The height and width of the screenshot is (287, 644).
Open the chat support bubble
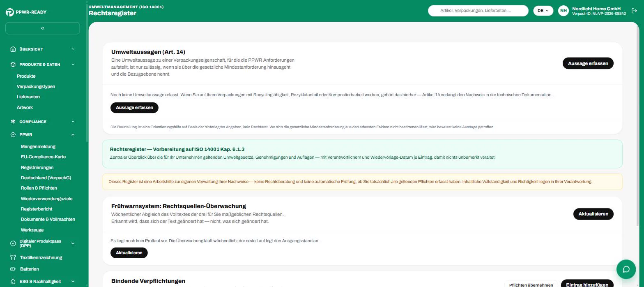coord(626,269)
